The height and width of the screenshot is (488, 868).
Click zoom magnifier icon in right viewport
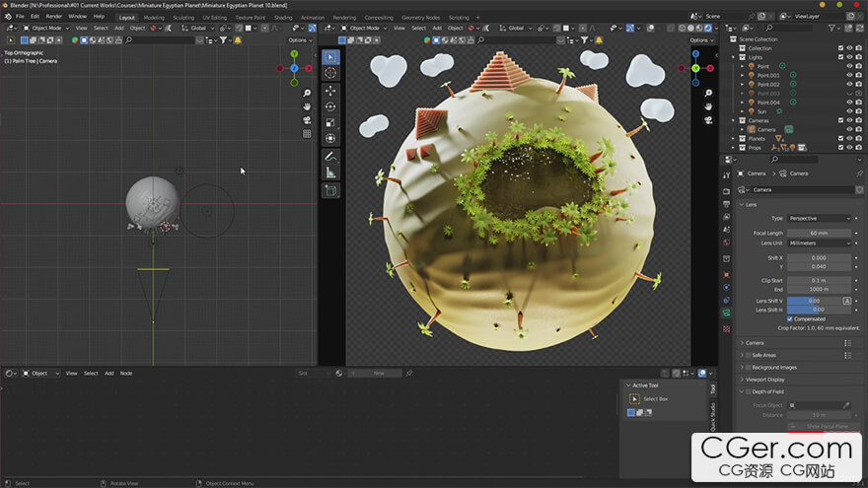click(x=708, y=93)
